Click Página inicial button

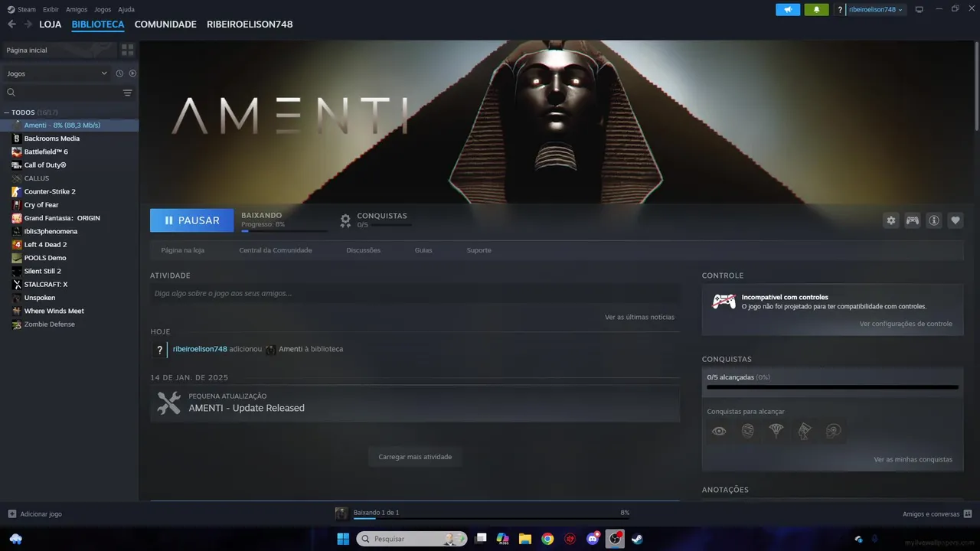tap(59, 50)
